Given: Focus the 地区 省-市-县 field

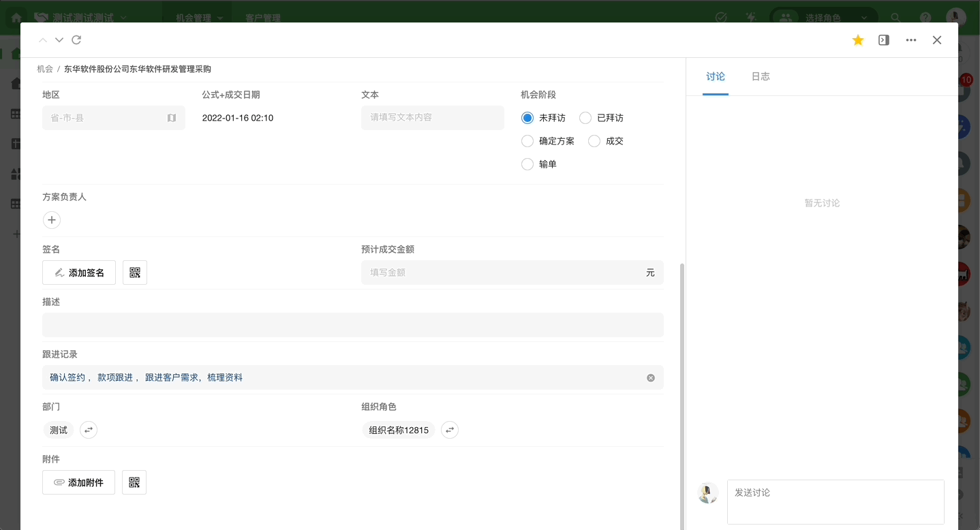Looking at the screenshot, I should click(114, 118).
